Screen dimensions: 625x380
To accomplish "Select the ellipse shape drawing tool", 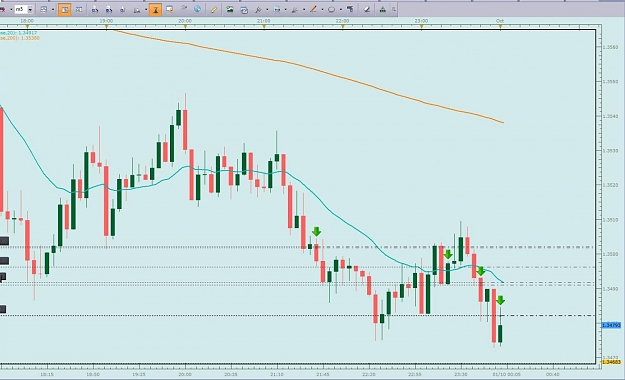I will pos(331,10).
